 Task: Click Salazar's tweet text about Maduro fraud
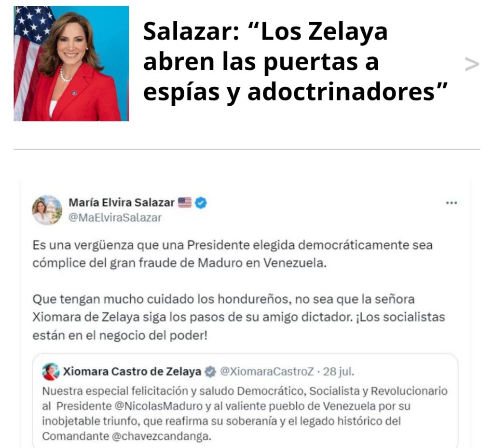tap(233, 254)
